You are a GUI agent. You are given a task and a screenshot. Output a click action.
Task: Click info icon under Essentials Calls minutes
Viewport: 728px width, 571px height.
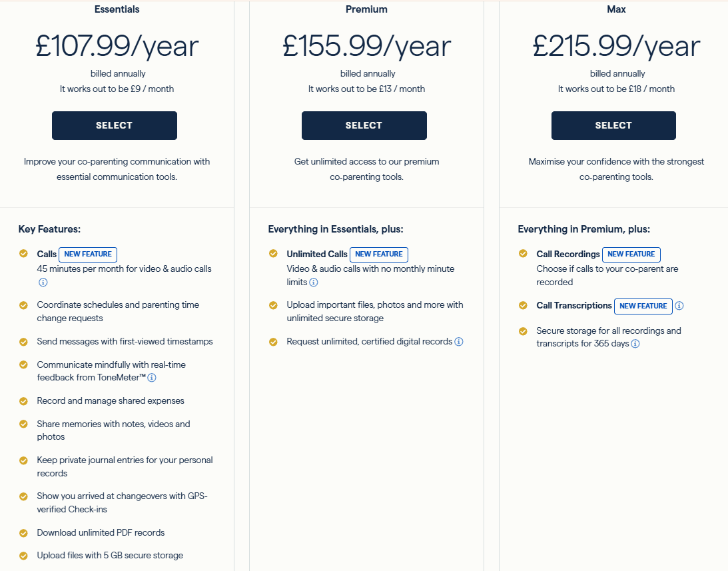point(43,283)
